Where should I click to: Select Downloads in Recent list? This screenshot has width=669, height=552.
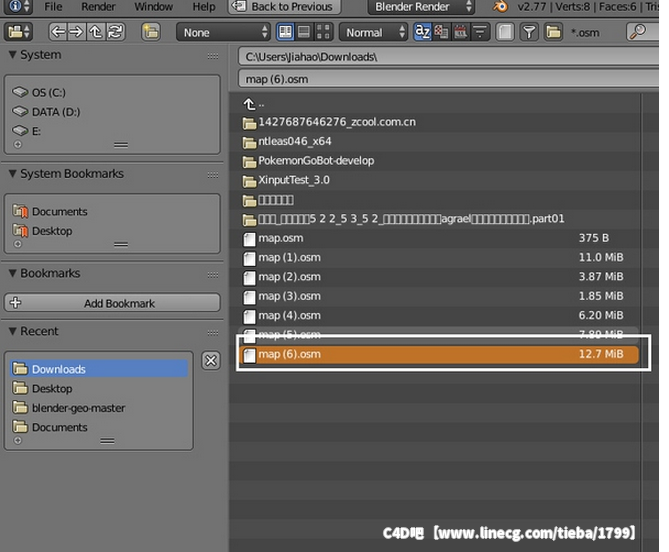99,369
